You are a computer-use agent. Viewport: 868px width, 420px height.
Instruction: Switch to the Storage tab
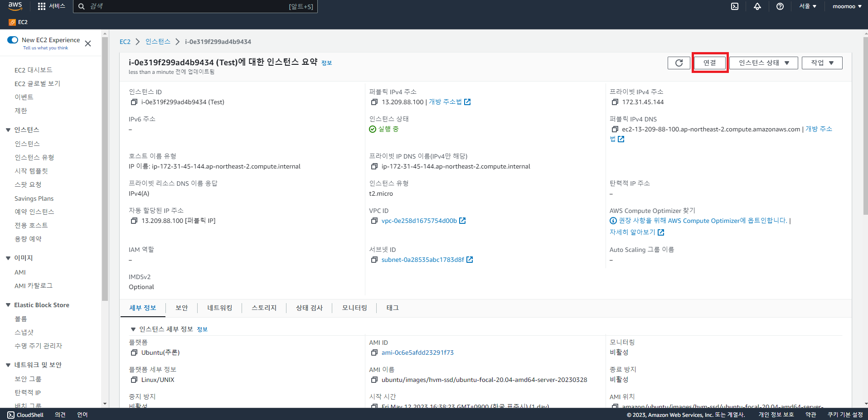[x=264, y=308]
